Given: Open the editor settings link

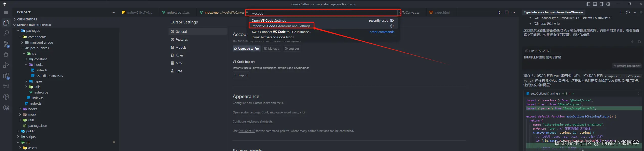Looking at the screenshot, I should (247, 112).
